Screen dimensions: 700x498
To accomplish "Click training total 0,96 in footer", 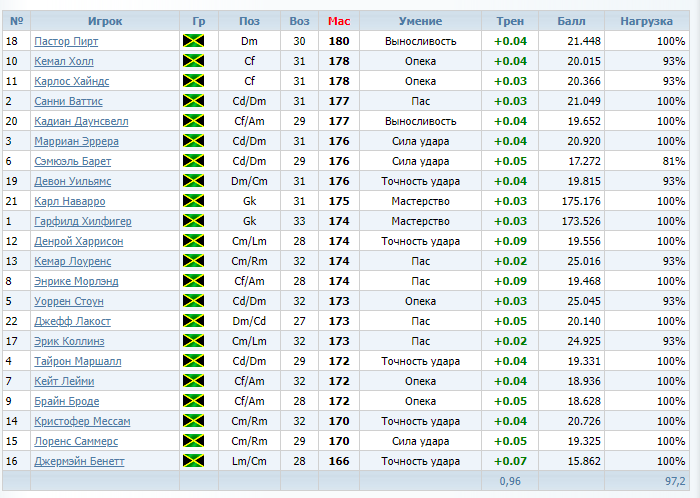I will 510,481.
